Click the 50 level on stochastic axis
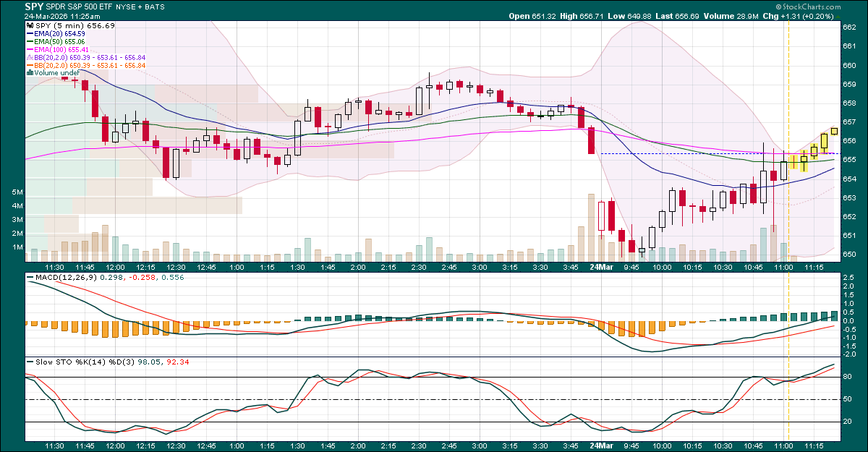868x452 pixels. [x=848, y=399]
